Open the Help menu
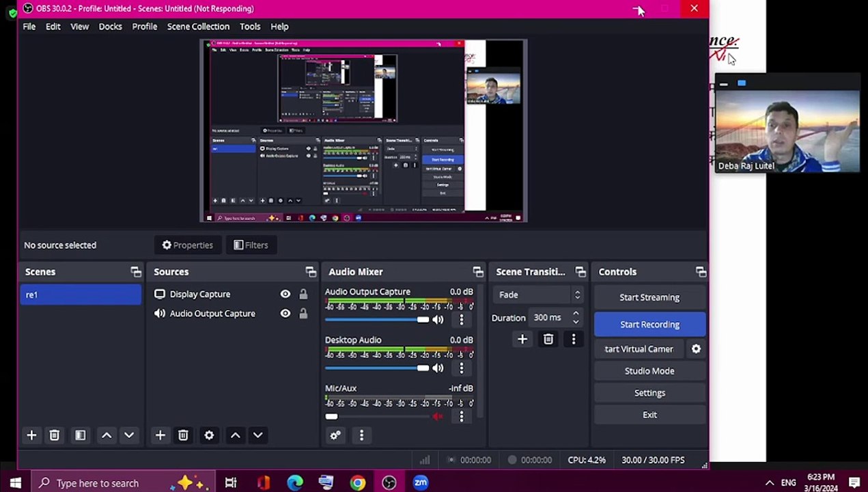Image resolution: width=868 pixels, height=492 pixels. pos(279,27)
